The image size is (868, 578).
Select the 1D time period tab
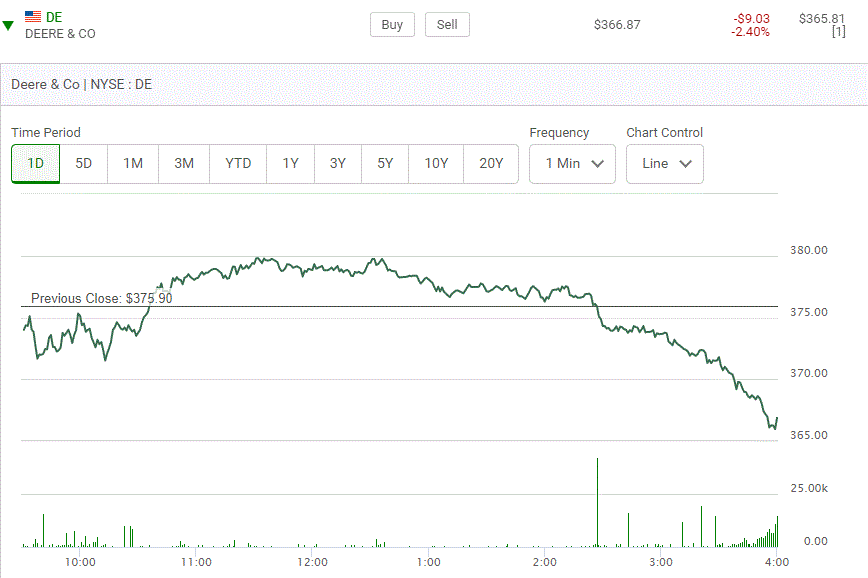(x=35, y=163)
